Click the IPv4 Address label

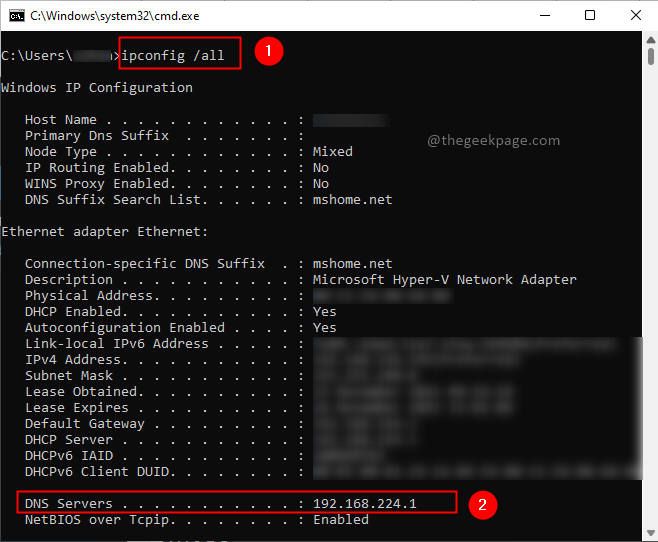tap(73, 360)
